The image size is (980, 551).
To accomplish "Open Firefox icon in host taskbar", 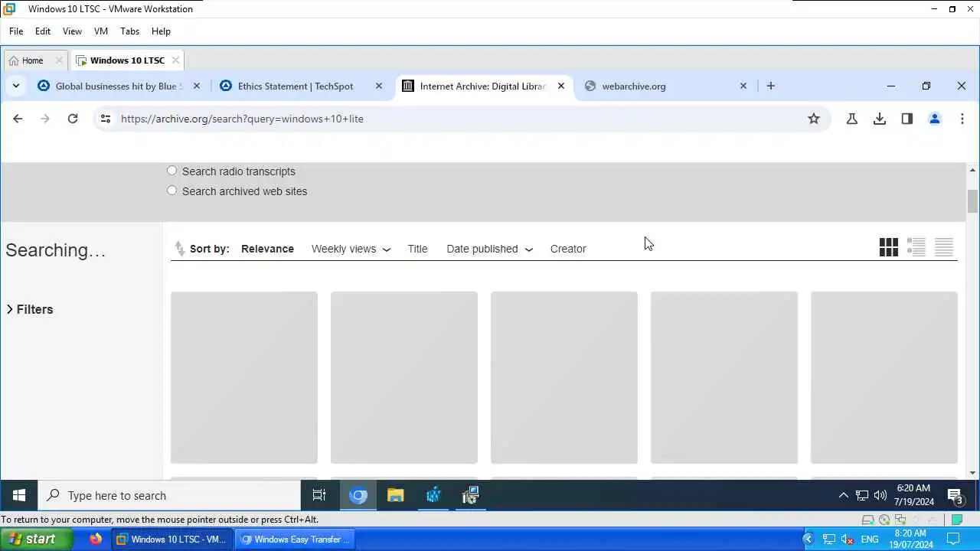I will click(x=96, y=540).
